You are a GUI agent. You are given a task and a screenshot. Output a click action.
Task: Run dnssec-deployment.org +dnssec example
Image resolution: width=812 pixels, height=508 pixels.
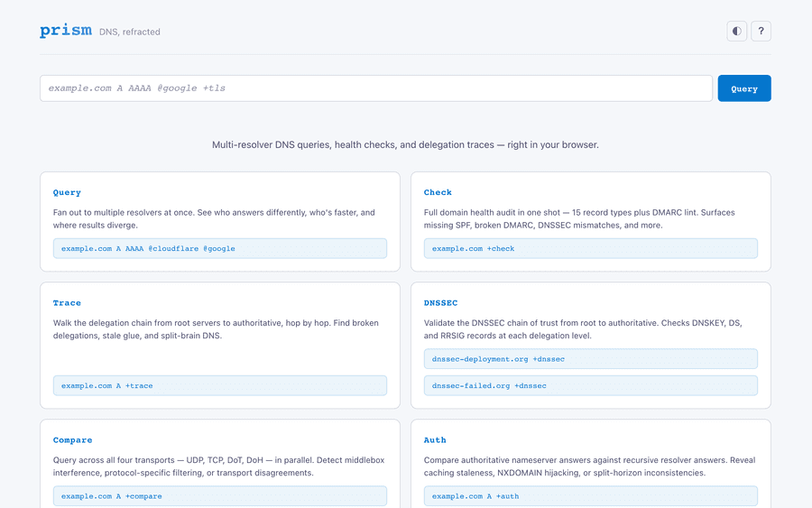point(590,359)
